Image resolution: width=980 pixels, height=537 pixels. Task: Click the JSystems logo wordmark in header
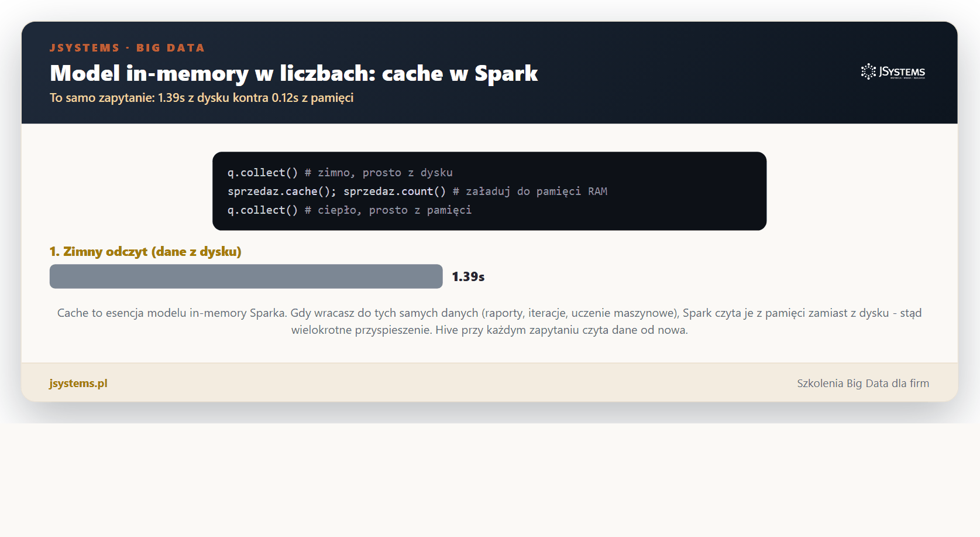[902, 72]
